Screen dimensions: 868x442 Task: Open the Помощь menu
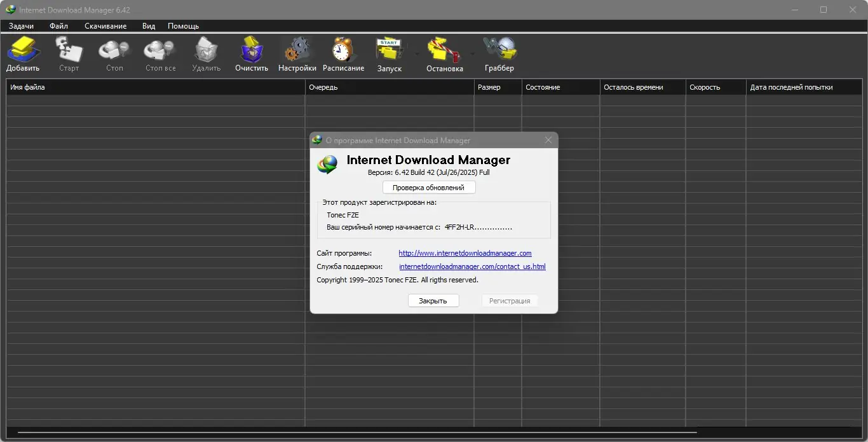pyautogui.click(x=182, y=26)
